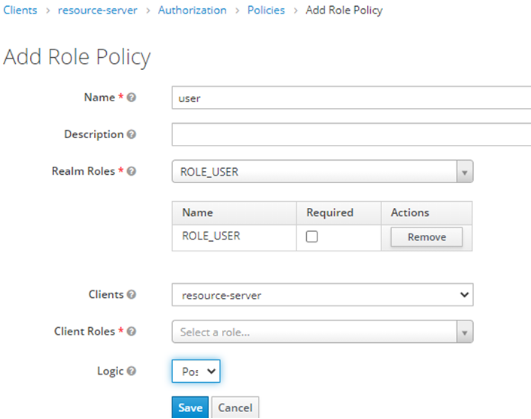Screen dimensions: 531x419
Task: Remove ROLE_USER from the roles table
Action: [x=427, y=237]
